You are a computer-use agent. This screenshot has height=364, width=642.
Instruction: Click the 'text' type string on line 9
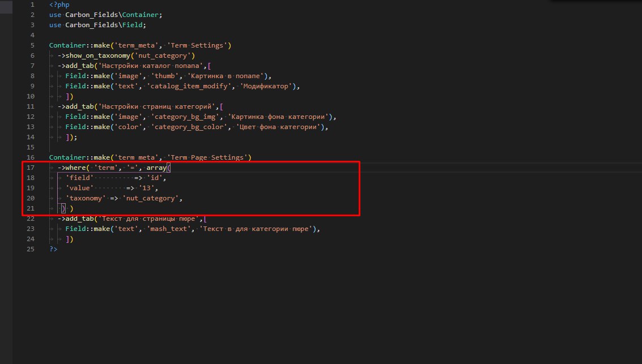tap(126, 86)
